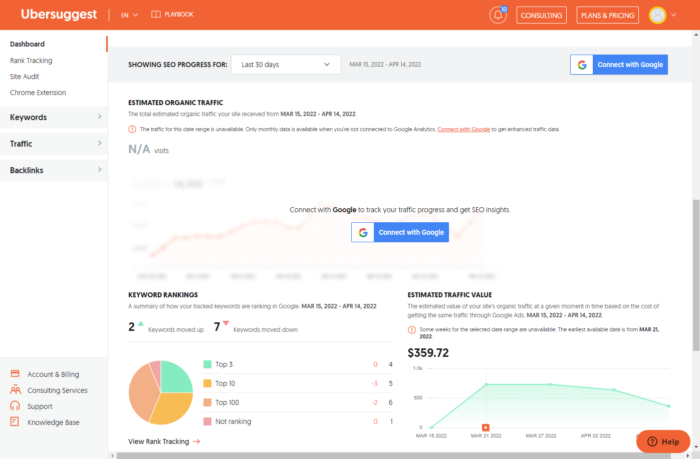Click the Consulting button in header
700x459 pixels.
[x=542, y=15]
